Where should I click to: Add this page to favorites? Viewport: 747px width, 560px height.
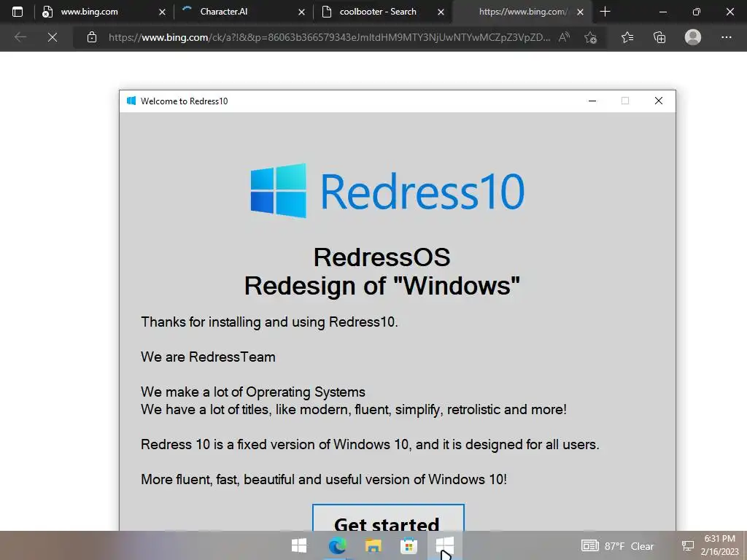tap(591, 37)
